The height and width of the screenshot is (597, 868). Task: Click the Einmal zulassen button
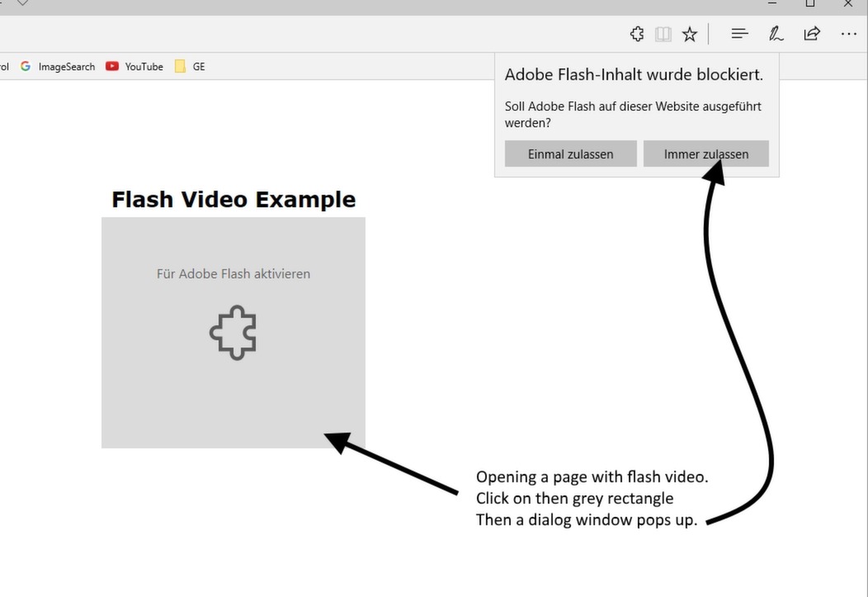click(571, 154)
